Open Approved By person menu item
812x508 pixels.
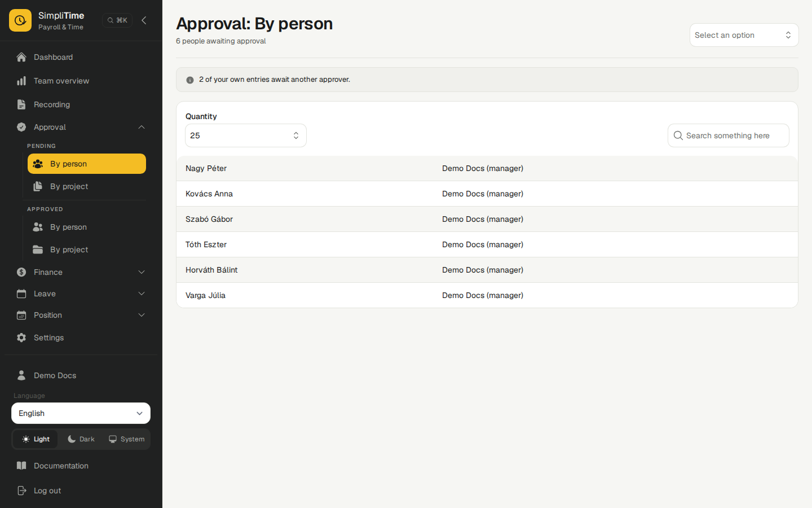[87, 227]
